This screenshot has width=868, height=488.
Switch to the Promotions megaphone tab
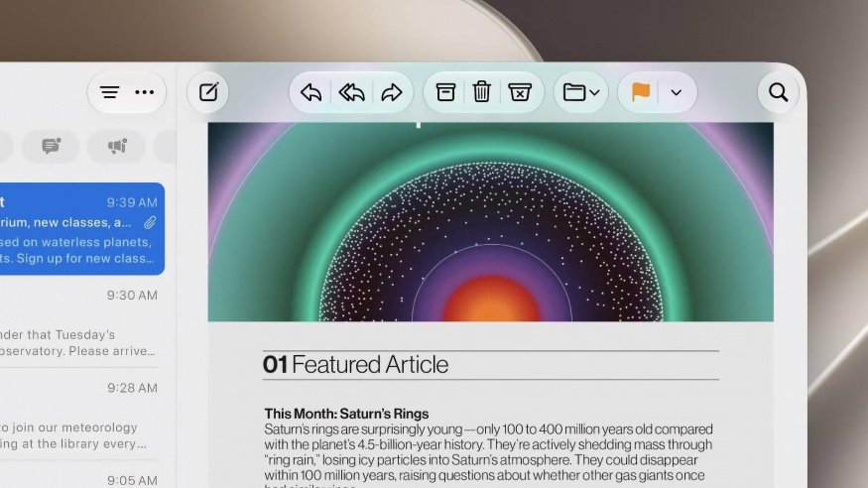[117, 146]
